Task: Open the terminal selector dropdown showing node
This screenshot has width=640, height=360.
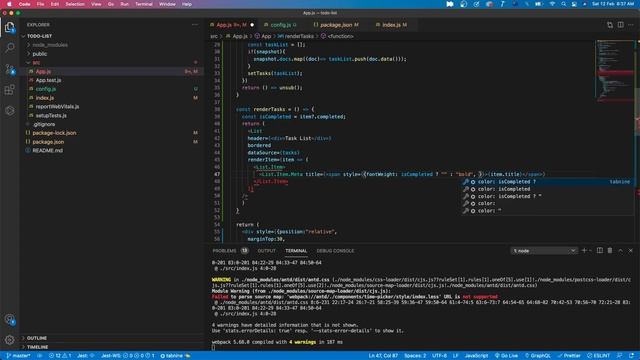Action: coord(544,251)
